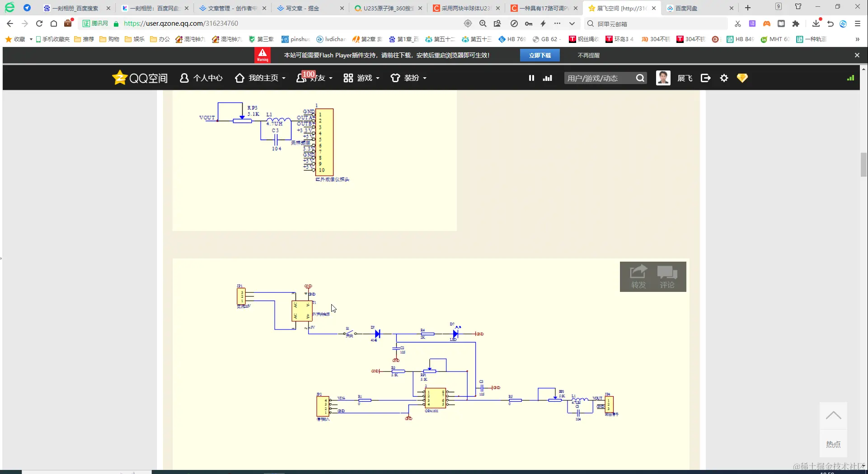Click the zoom magnifier in address bar
The image size is (868, 474).
pyautogui.click(x=483, y=23)
